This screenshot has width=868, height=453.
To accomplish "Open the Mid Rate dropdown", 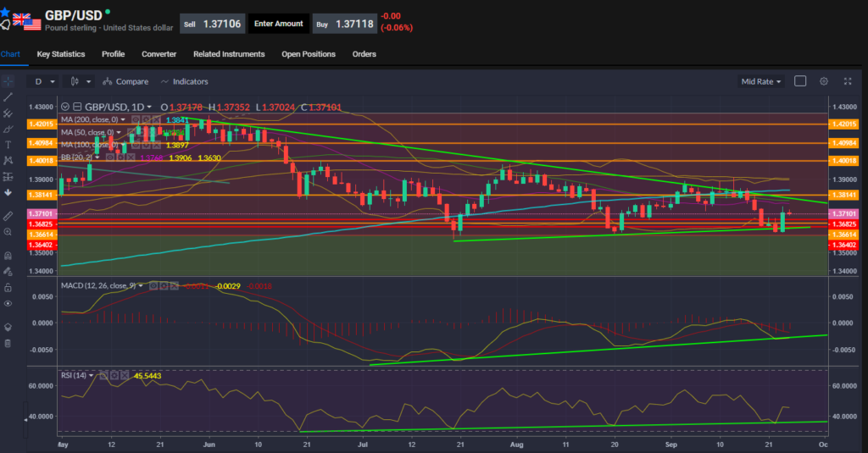I will click(x=760, y=81).
